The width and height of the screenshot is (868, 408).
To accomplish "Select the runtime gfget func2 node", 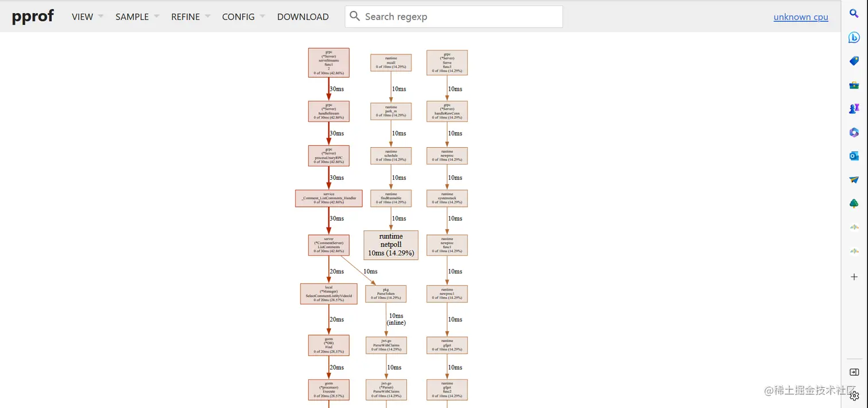I will click(x=447, y=390).
